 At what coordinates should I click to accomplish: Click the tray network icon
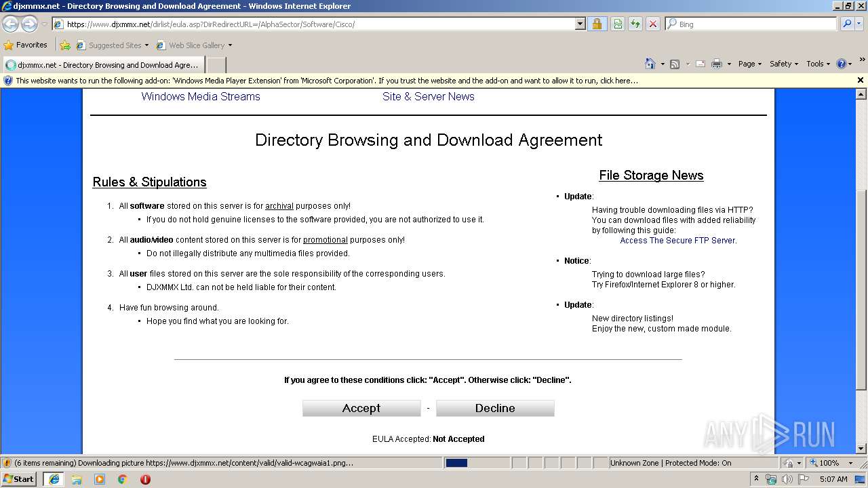pos(771,479)
